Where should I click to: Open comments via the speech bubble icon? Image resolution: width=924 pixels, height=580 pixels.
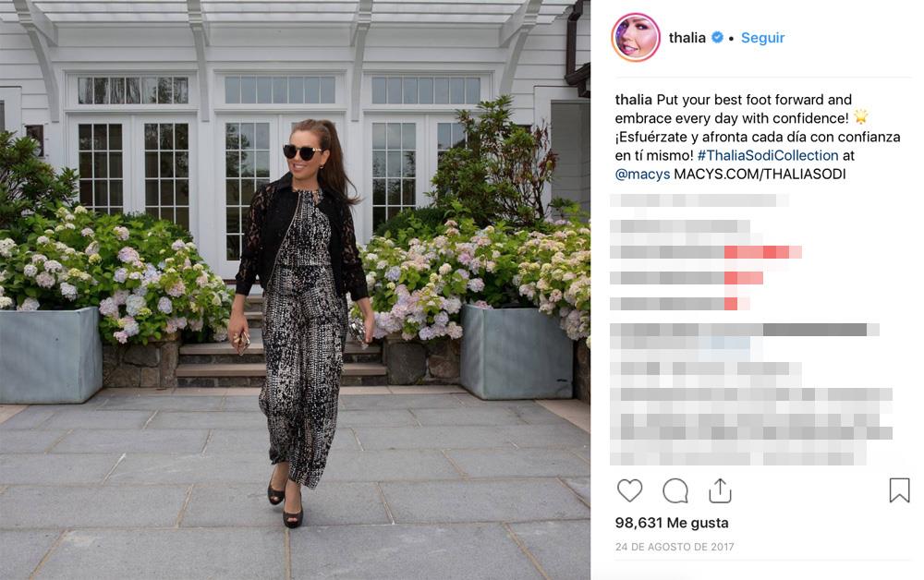[675, 490]
